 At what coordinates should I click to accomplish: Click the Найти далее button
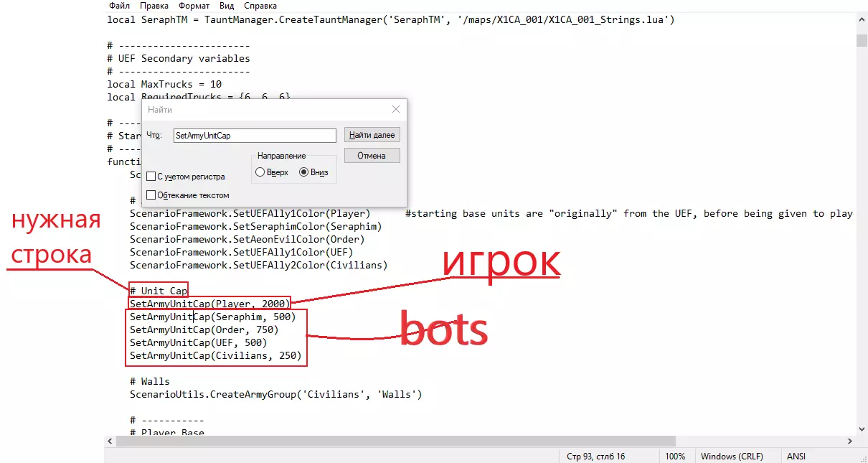[x=372, y=135]
